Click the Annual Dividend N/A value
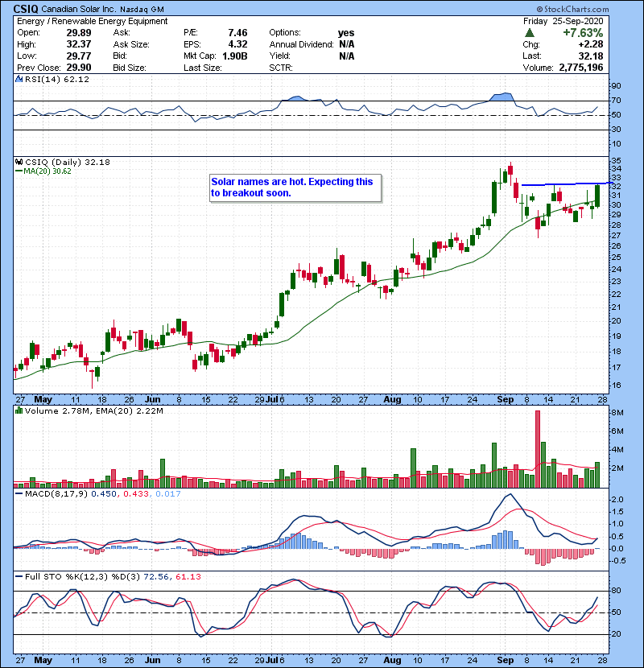 (346, 44)
